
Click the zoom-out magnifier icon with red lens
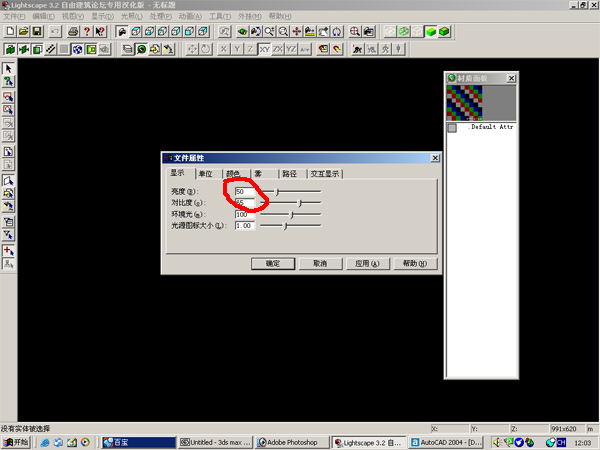tap(283, 31)
